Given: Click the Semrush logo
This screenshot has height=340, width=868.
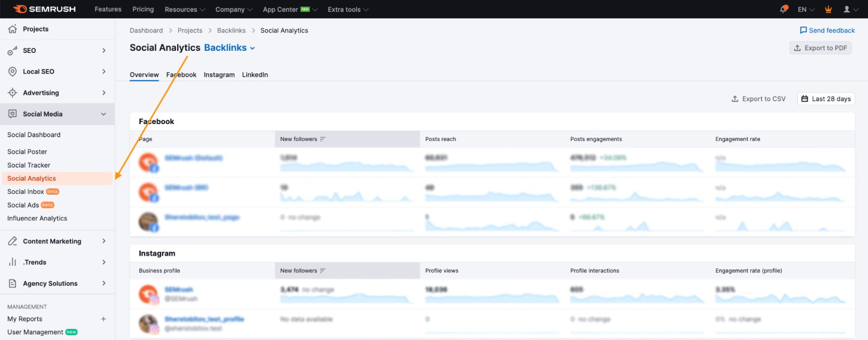Looking at the screenshot, I should point(44,9).
